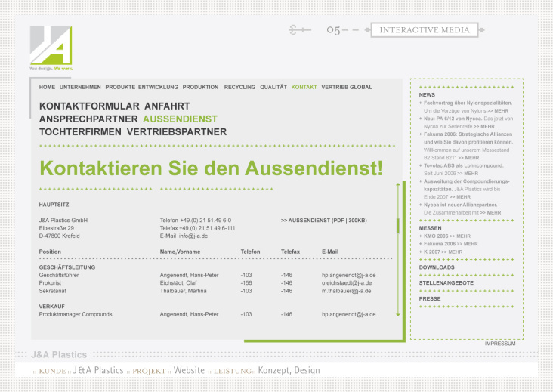
Task: Switch to the KONTAKTFORMULAR subpage
Action: point(89,106)
